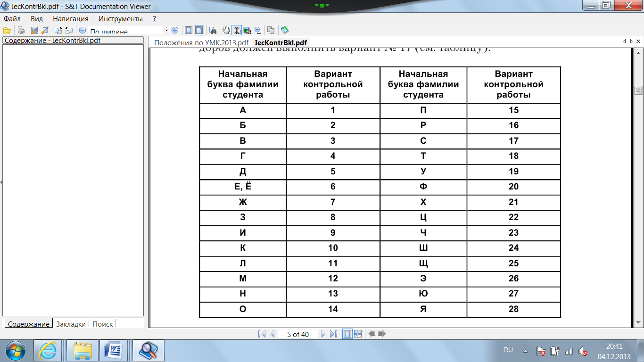Close the current document tab
This screenshot has height=362, width=644.
pos(638,42)
